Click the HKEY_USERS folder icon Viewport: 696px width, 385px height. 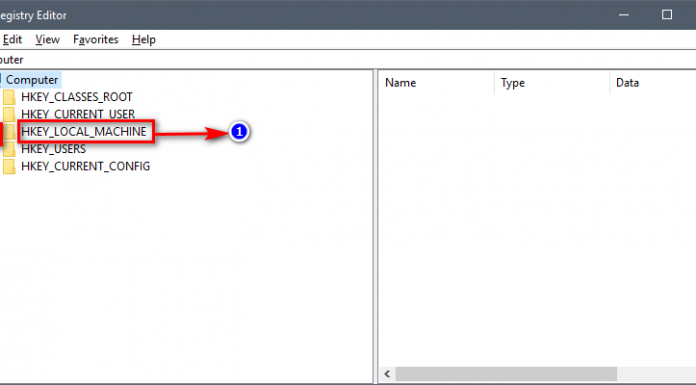coord(8,149)
